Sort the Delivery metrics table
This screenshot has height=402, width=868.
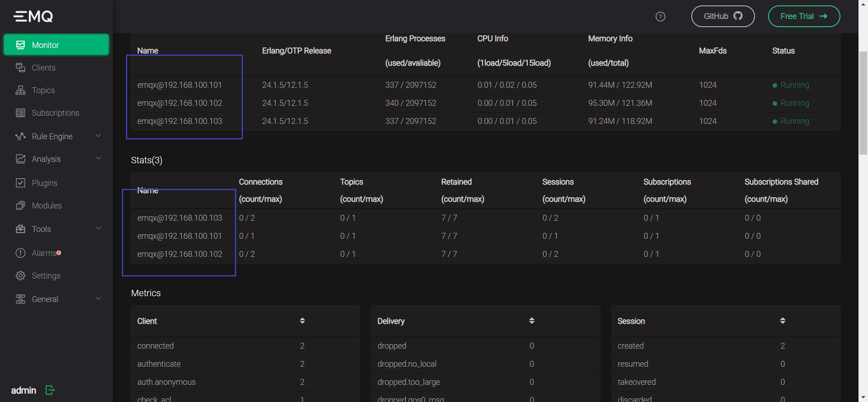tap(532, 321)
